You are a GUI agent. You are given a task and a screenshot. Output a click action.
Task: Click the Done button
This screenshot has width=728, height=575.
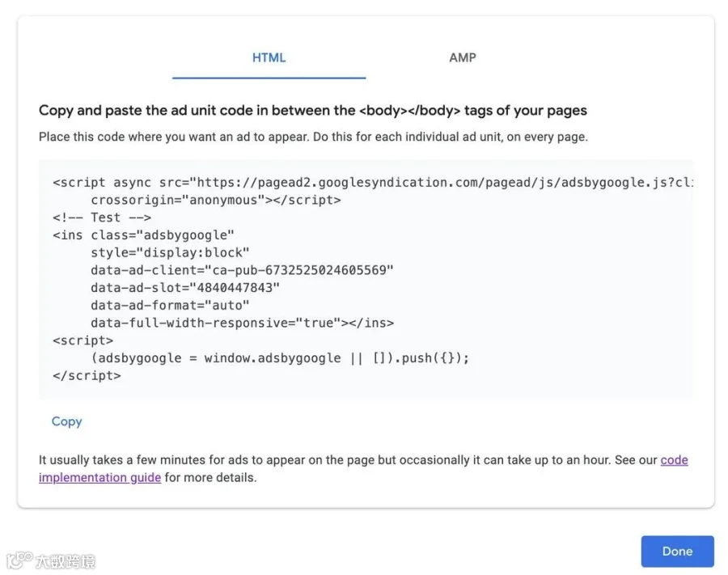click(x=677, y=551)
